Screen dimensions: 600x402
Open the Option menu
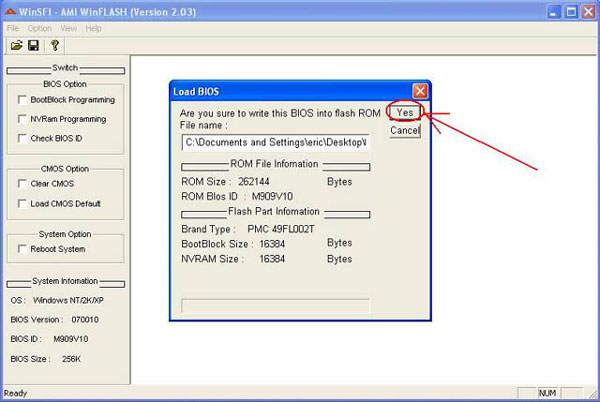39,28
